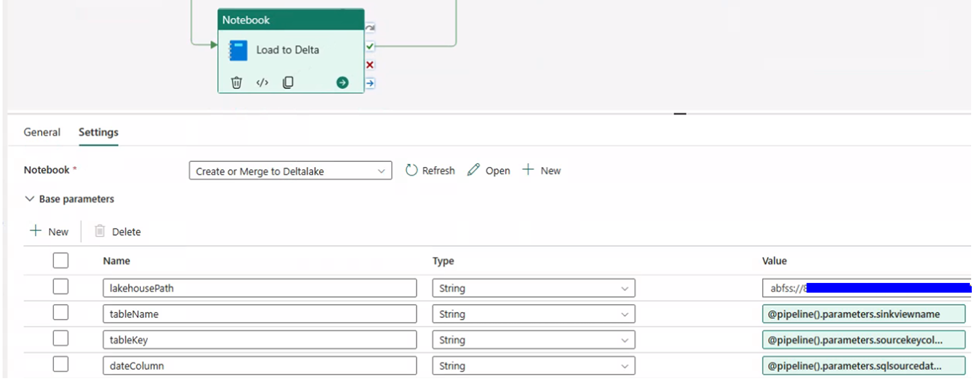Viewport: 975px width, 382px height.
Task: Check the tableKey row checkbox
Action: 60,338
